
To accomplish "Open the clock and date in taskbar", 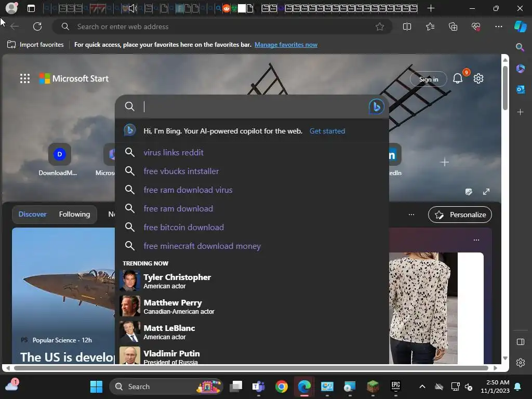I will [x=495, y=387].
